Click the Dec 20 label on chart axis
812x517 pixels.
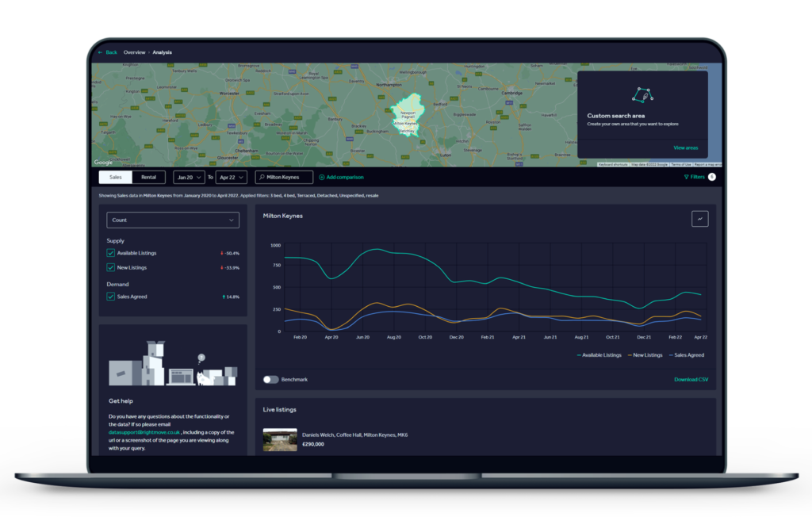pos(456,337)
